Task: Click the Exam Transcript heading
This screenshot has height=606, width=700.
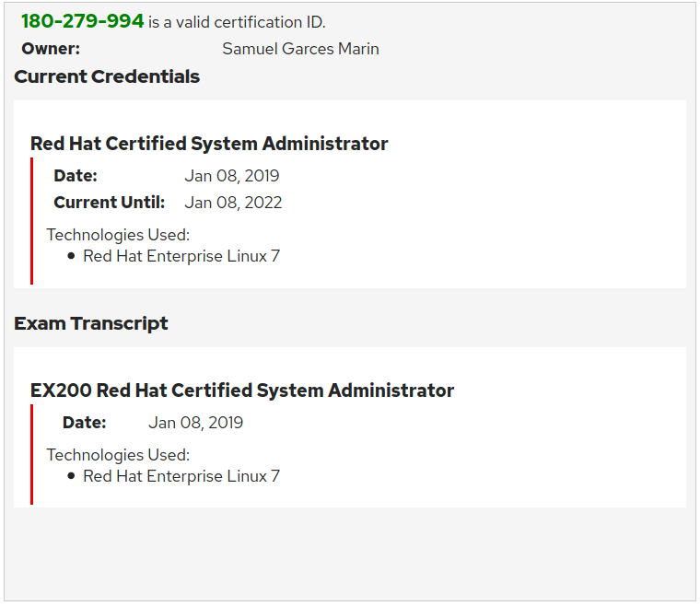Action: (91, 323)
